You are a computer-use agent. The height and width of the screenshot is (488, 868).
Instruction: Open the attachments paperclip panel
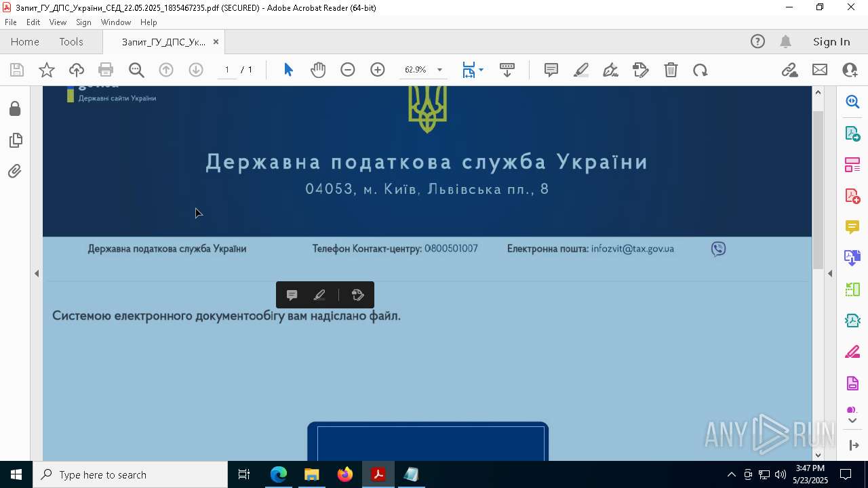(15, 171)
